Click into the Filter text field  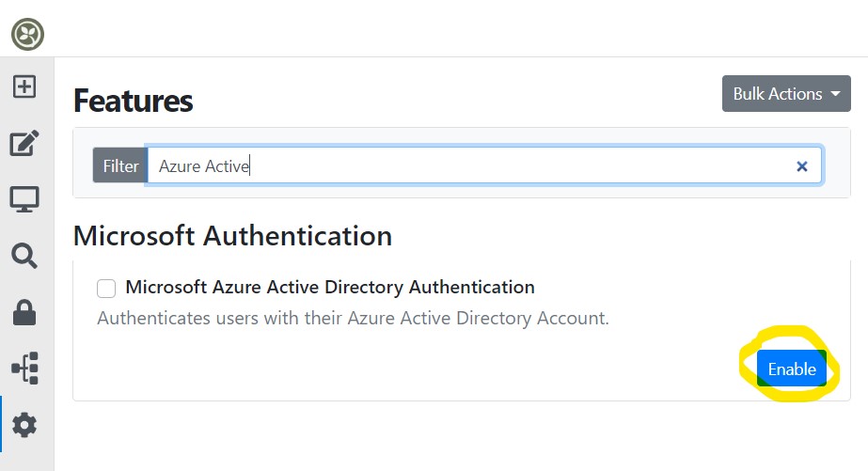click(484, 165)
